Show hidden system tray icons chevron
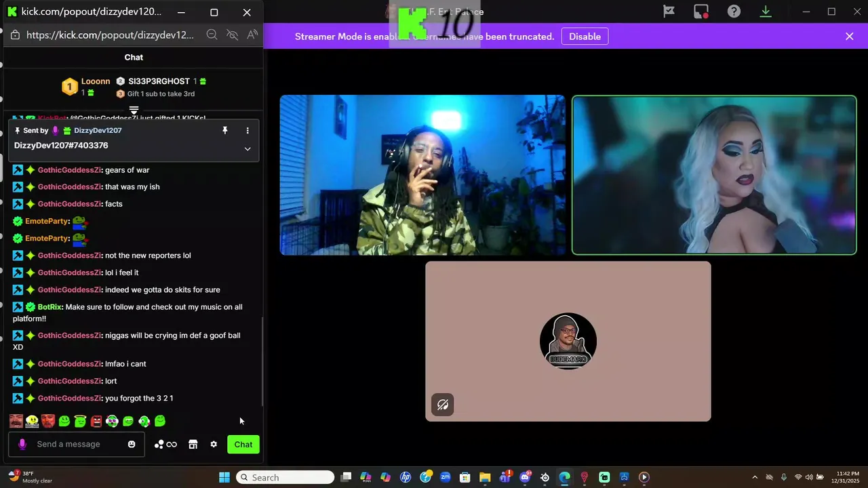This screenshot has height=488, width=868. coord(755,477)
